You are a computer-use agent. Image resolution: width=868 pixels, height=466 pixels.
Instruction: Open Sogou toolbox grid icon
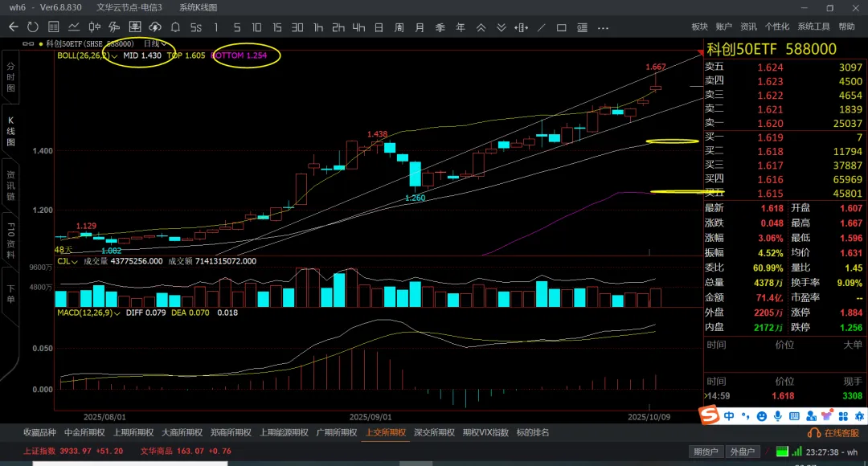coord(843,416)
